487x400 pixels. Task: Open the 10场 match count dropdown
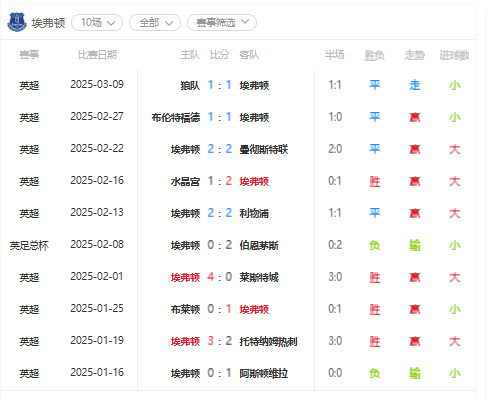pyautogui.click(x=97, y=23)
